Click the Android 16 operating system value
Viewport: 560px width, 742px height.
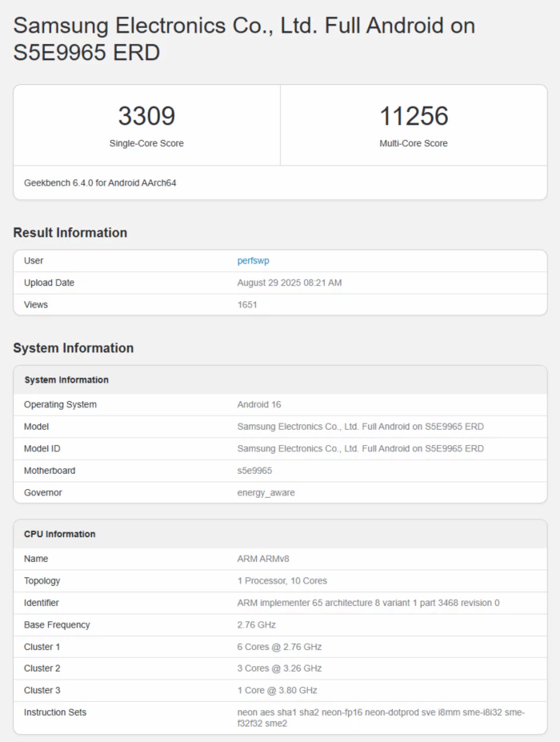click(x=259, y=404)
